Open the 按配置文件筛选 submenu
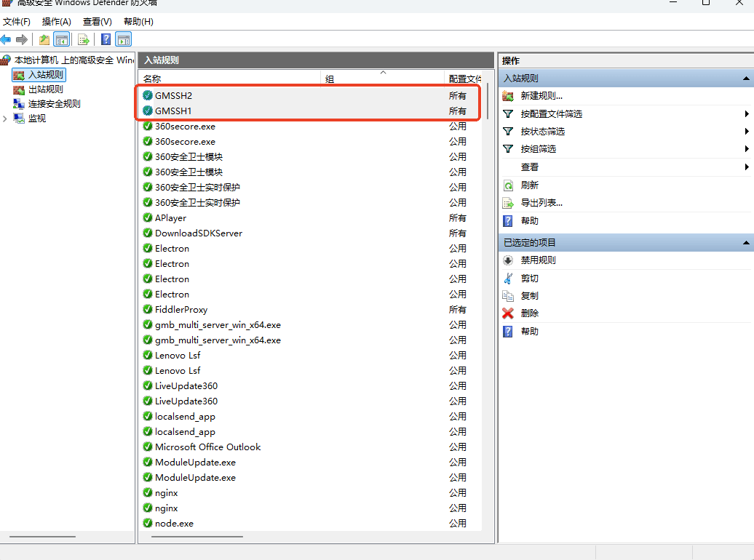This screenshot has width=754, height=560. pyautogui.click(x=626, y=114)
